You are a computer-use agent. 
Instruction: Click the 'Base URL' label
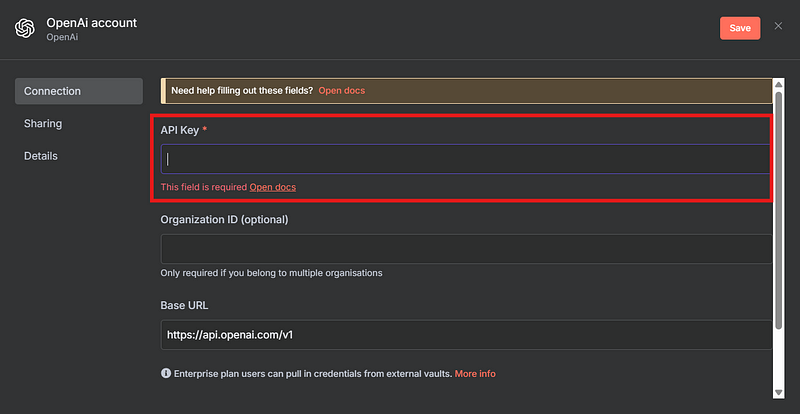point(184,305)
